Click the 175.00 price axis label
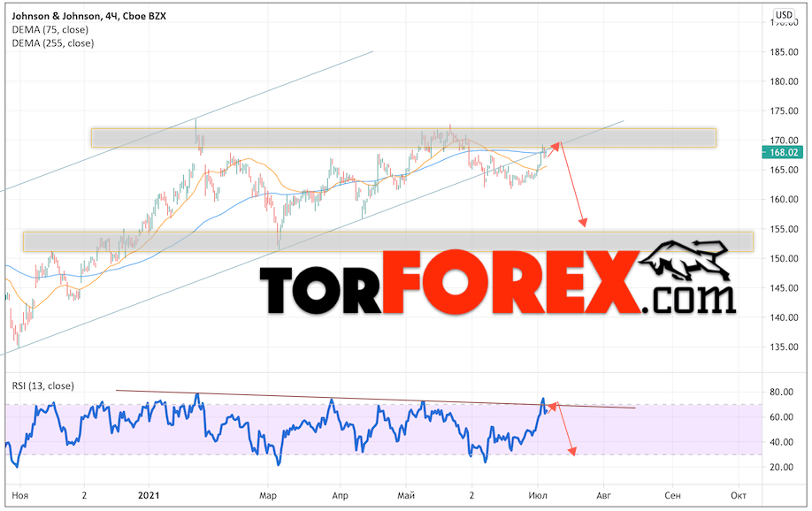 tap(784, 111)
